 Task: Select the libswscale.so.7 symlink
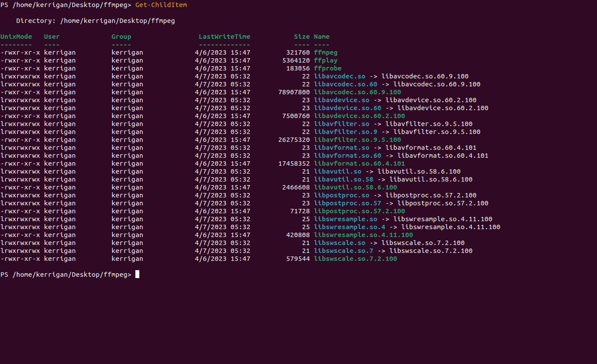[343, 250]
